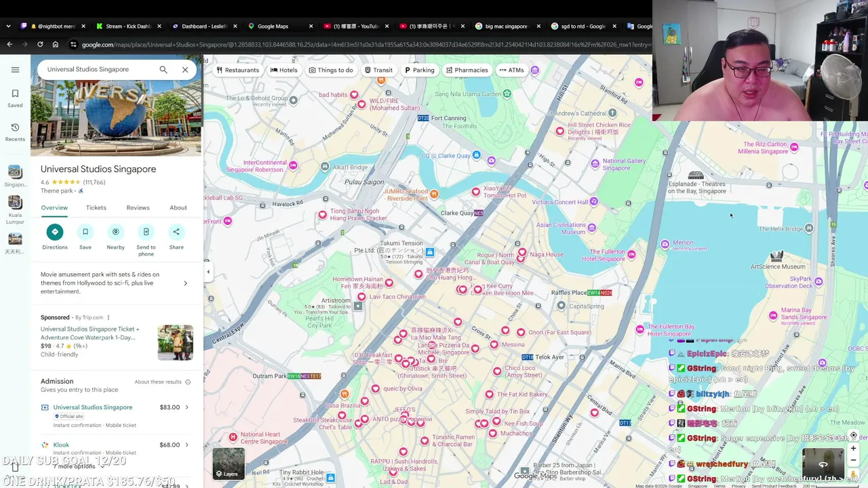Select the National Gallery Singapore pin
Viewport: 868px width, 488px height.
595,163
